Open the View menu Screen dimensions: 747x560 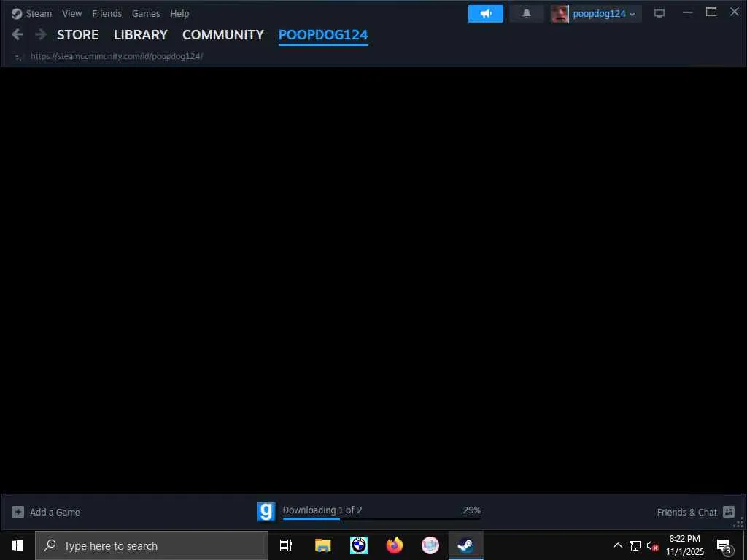pos(72,13)
